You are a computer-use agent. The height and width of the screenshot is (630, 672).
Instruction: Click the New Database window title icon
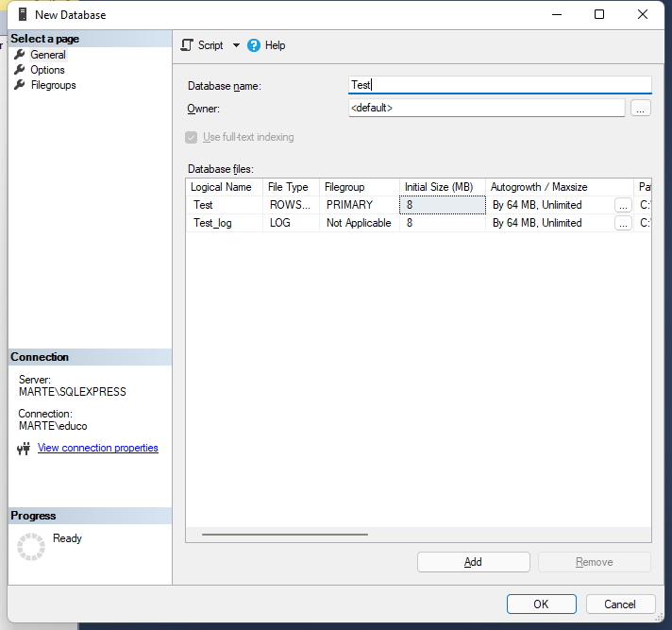[x=23, y=14]
